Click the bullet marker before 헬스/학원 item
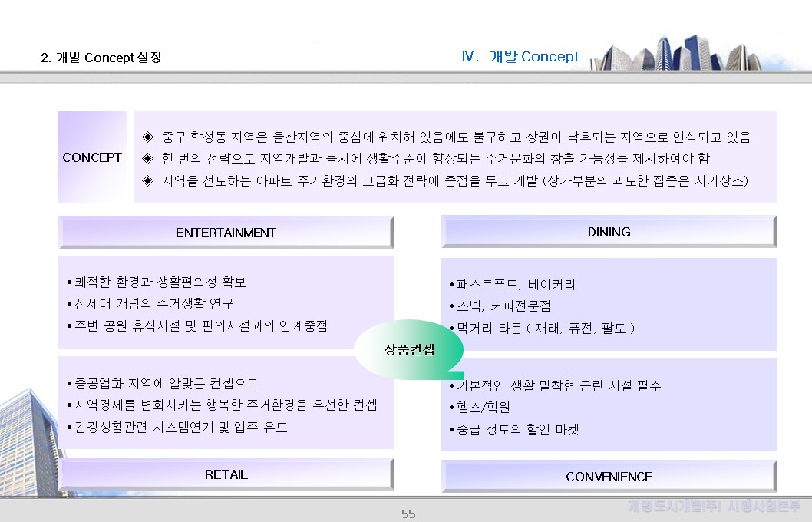The width and height of the screenshot is (812, 522). [x=451, y=408]
